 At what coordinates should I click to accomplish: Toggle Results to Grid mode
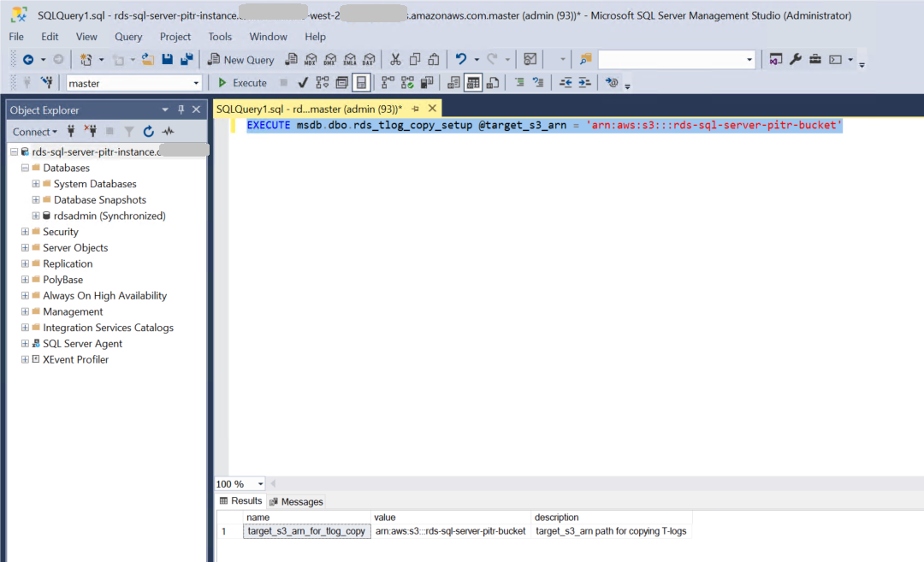point(473,82)
